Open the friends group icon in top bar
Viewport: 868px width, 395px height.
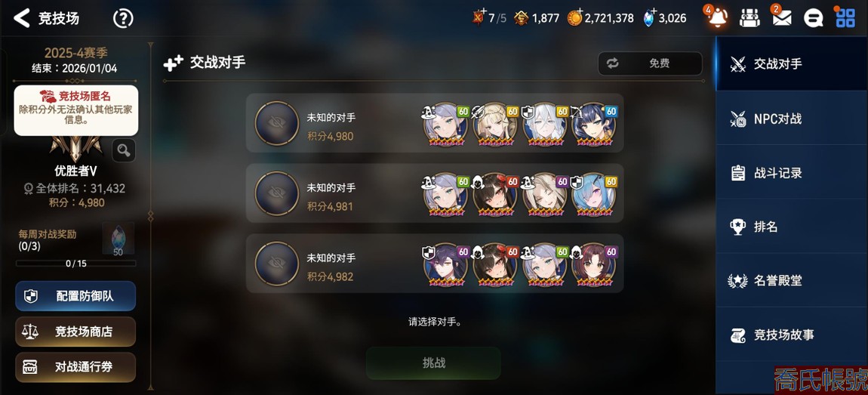pos(749,18)
